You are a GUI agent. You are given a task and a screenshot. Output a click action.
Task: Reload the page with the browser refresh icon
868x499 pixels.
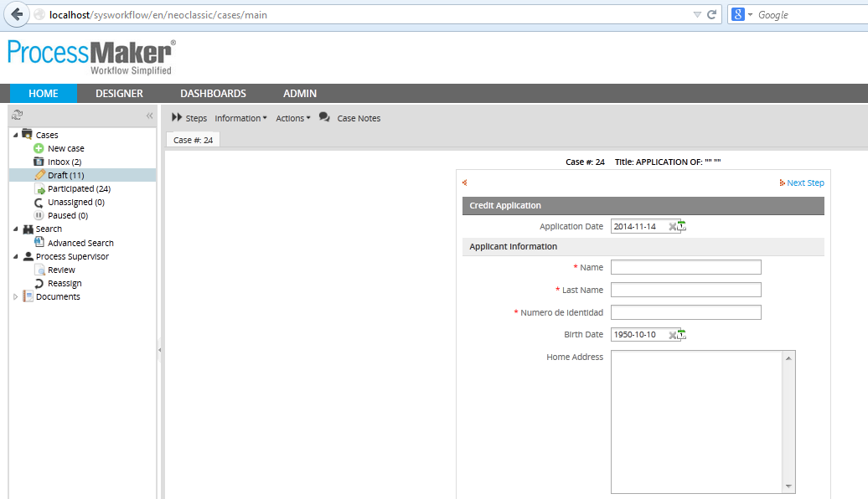711,14
